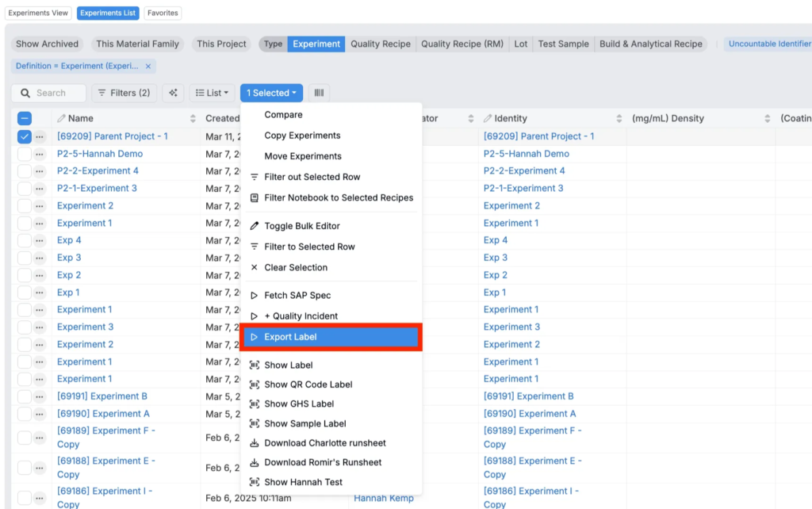Image resolution: width=812 pixels, height=509 pixels.
Task: Select Show Sample Label
Action: (331, 423)
